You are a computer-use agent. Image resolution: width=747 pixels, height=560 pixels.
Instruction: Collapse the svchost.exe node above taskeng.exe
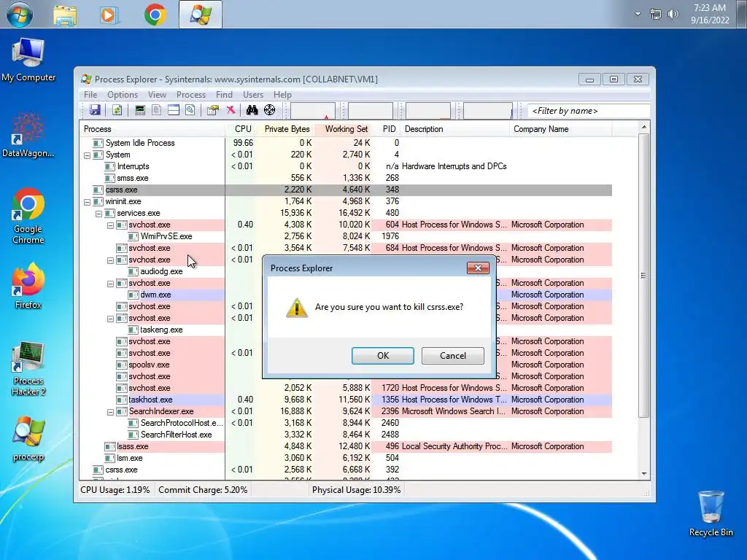point(111,319)
